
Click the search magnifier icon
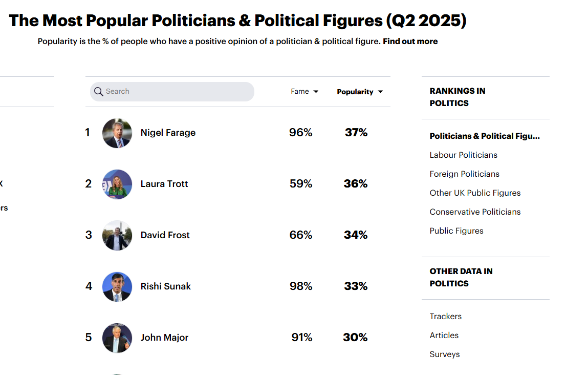[x=99, y=92]
